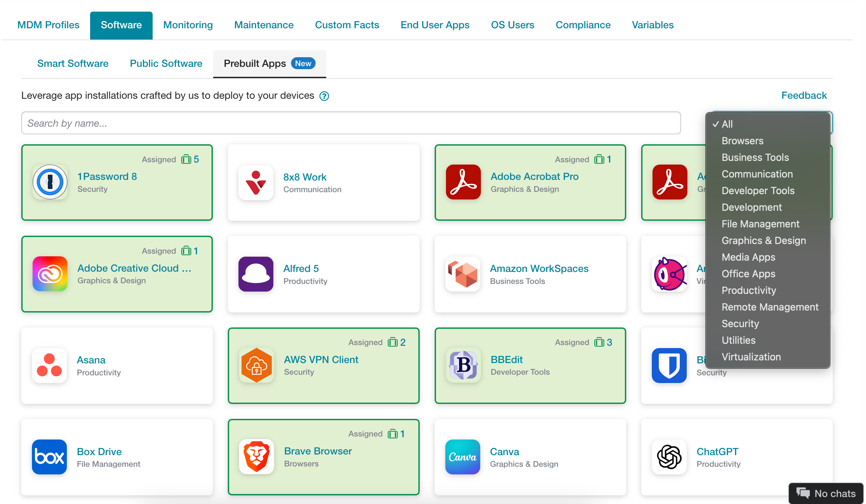Select Developer Tools category option
Viewport: 866px width, 504px height.
click(768, 191)
